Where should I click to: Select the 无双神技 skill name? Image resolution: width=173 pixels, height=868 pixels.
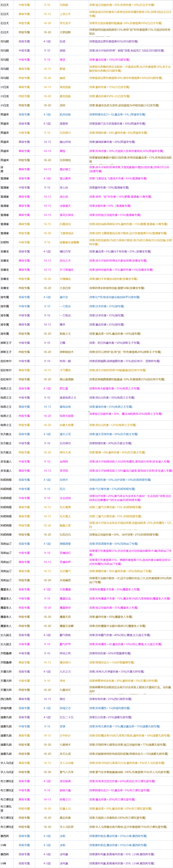tap(65, 160)
